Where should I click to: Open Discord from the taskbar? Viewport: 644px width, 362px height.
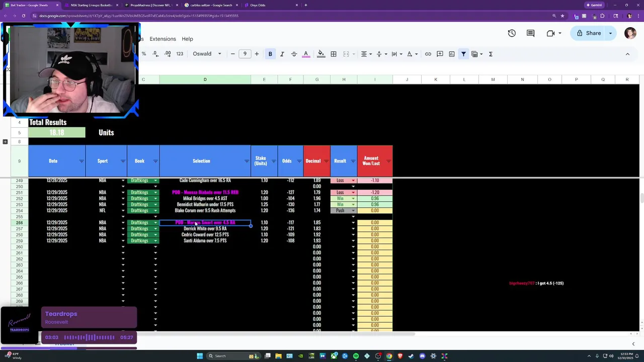click(x=422, y=356)
